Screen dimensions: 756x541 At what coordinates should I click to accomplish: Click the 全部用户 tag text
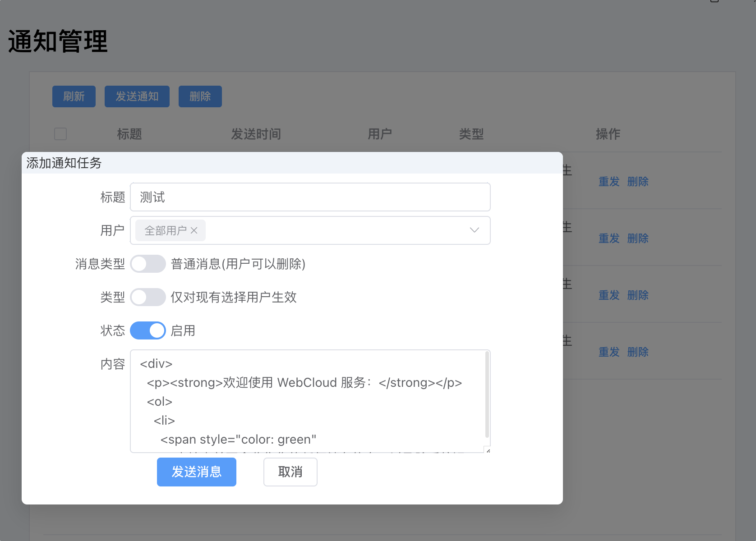(x=166, y=230)
